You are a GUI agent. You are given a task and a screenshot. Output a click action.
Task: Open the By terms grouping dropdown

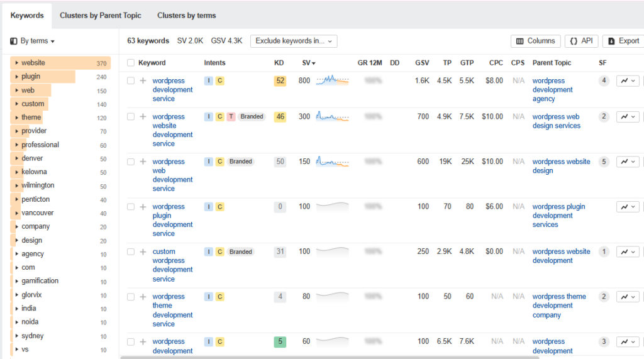[33, 41]
